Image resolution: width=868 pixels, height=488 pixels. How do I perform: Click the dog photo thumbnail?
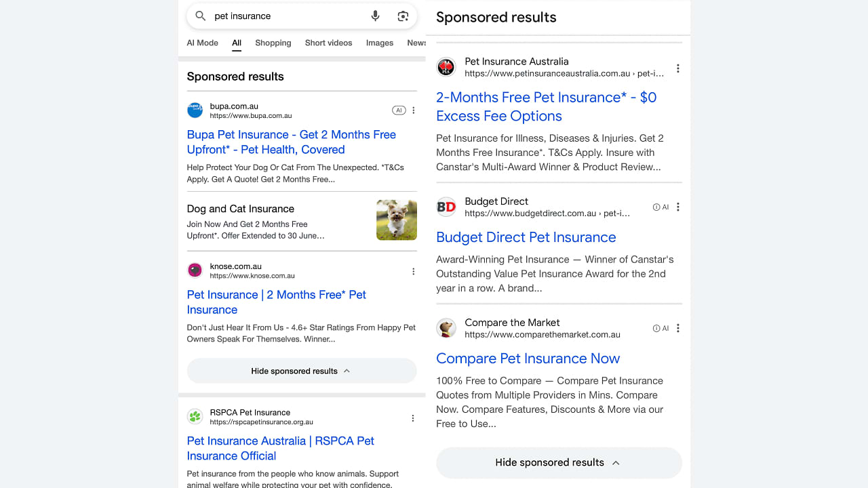coord(396,220)
